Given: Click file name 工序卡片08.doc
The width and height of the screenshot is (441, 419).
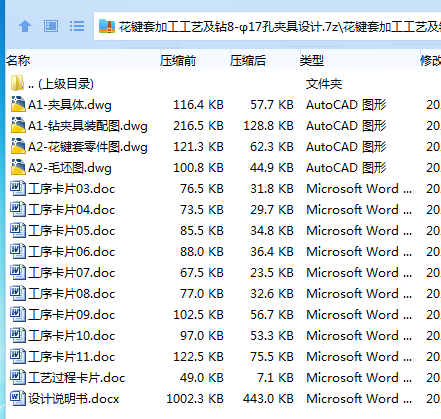Looking at the screenshot, I should click(72, 294).
